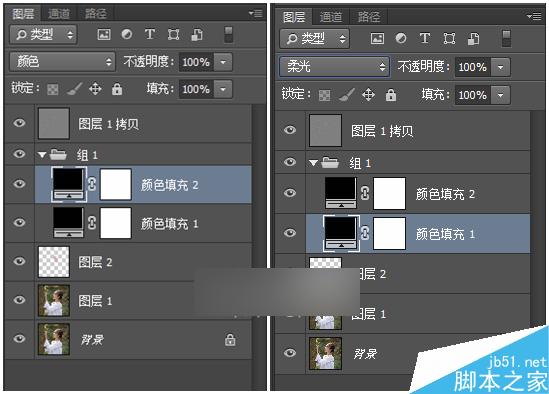Click lock transparent pixels icon in left panel
This screenshot has height=394, width=549.
tap(53, 90)
